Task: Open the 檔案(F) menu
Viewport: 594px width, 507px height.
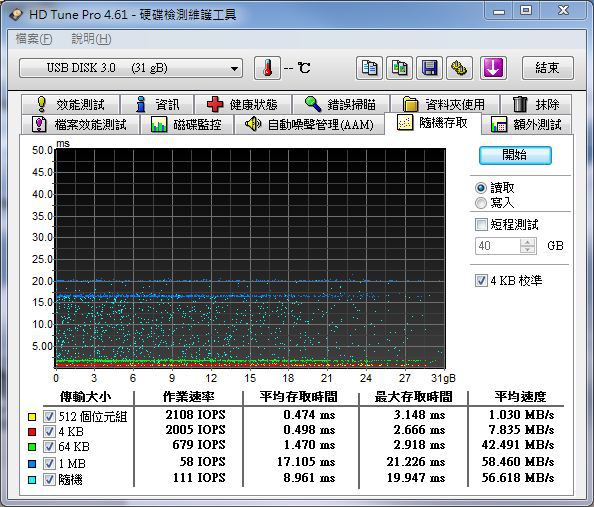Action: (34, 39)
